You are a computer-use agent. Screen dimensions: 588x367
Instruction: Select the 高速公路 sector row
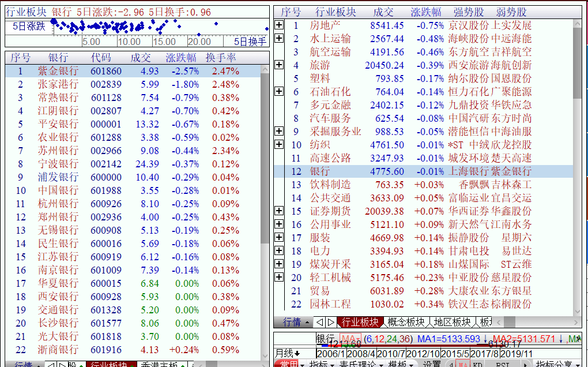424,158
